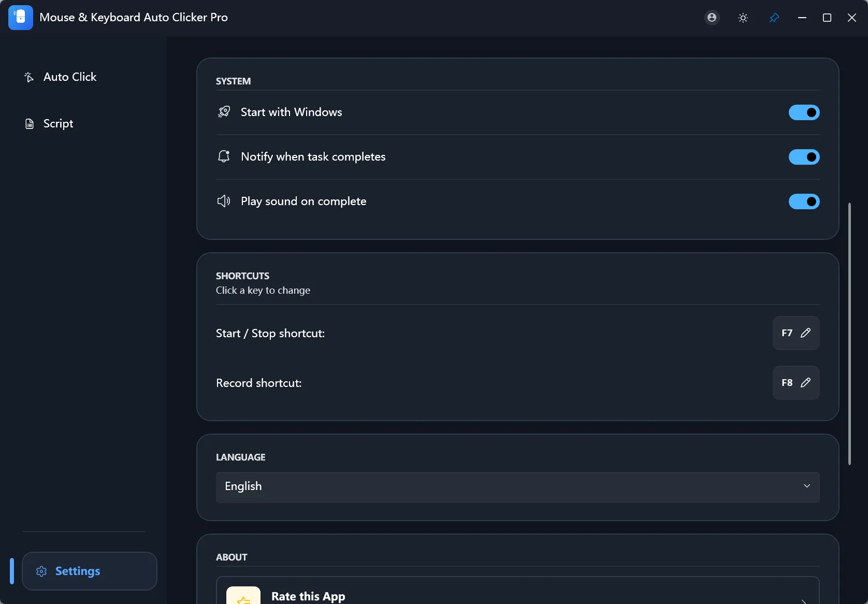The width and height of the screenshot is (868, 604).
Task: Click the pin window on top icon
Action: pos(774,18)
